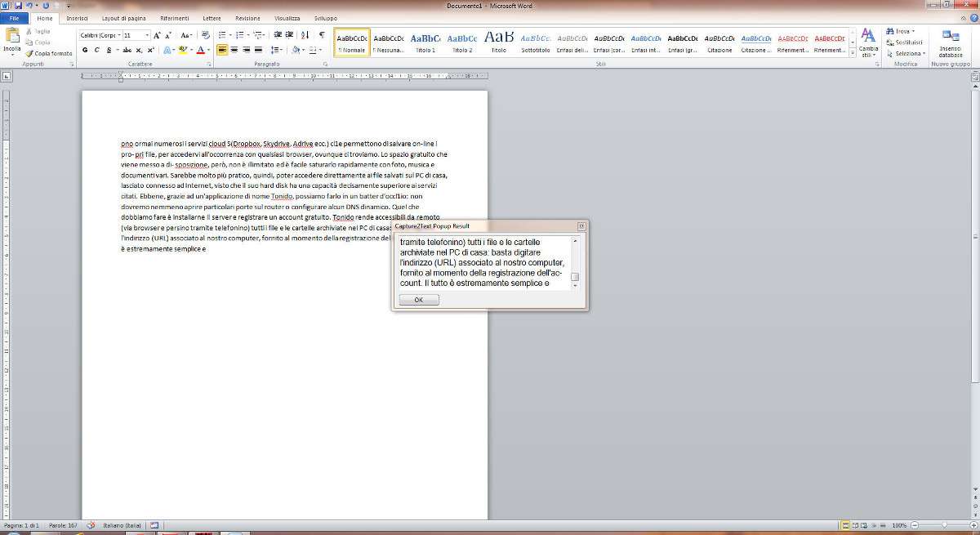
Task: Toggle center text alignment
Action: (235, 50)
